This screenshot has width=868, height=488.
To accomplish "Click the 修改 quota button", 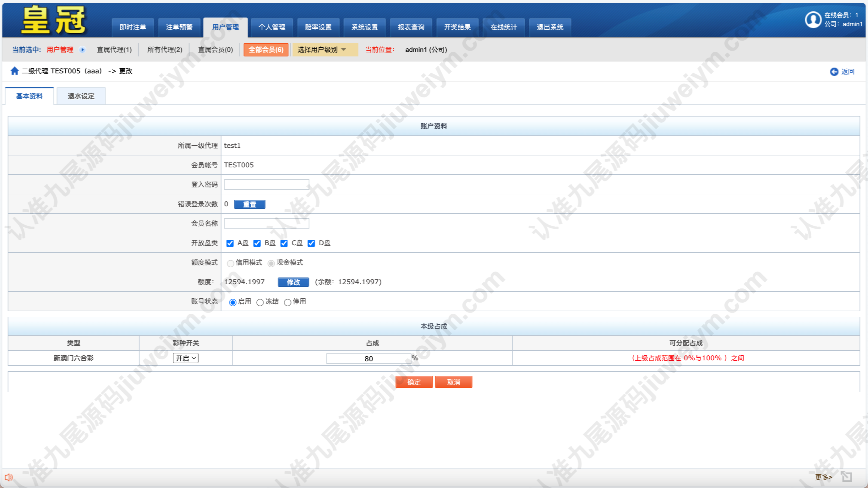I will [293, 282].
